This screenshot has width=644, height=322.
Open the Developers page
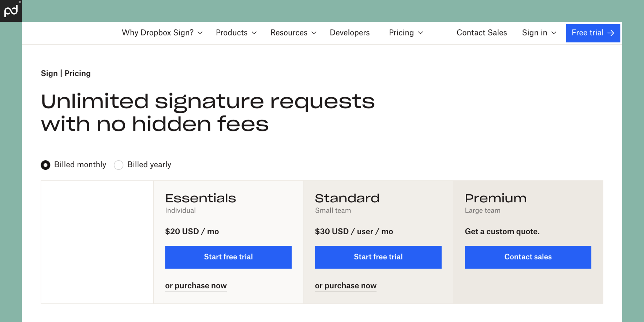[x=349, y=33]
